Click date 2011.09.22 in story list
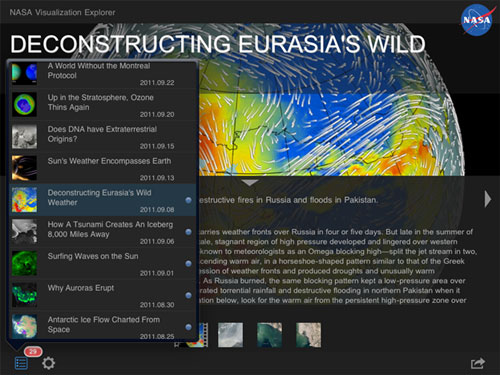 coord(157,83)
